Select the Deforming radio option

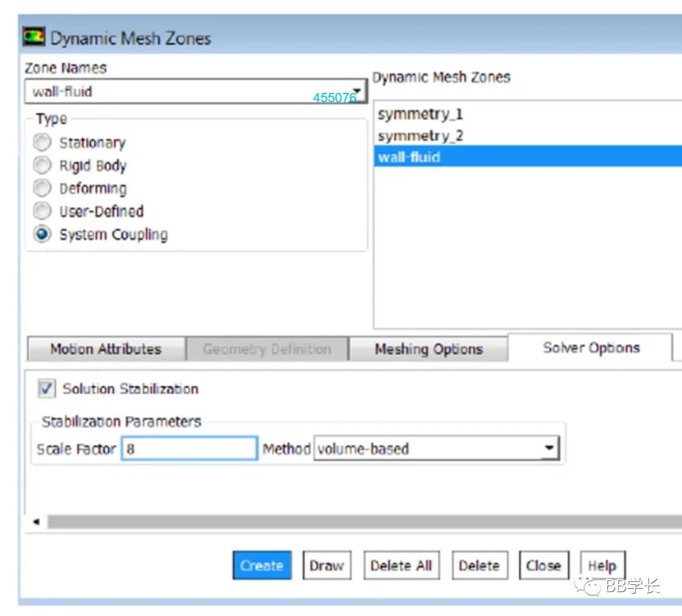(x=42, y=188)
